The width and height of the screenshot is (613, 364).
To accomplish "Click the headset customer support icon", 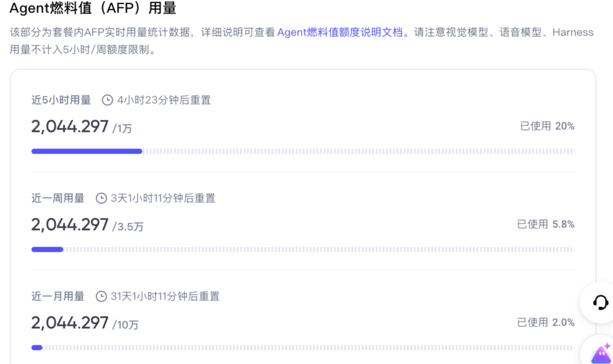I will [x=600, y=303].
